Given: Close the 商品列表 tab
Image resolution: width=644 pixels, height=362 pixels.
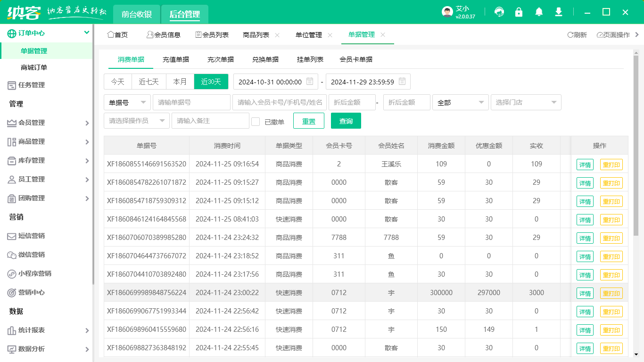Looking at the screenshot, I should click(277, 35).
